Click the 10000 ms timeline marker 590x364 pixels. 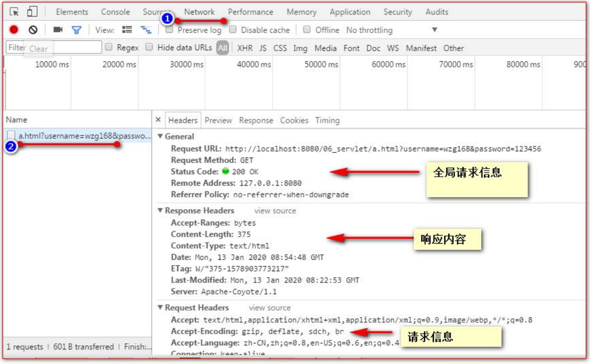point(52,64)
